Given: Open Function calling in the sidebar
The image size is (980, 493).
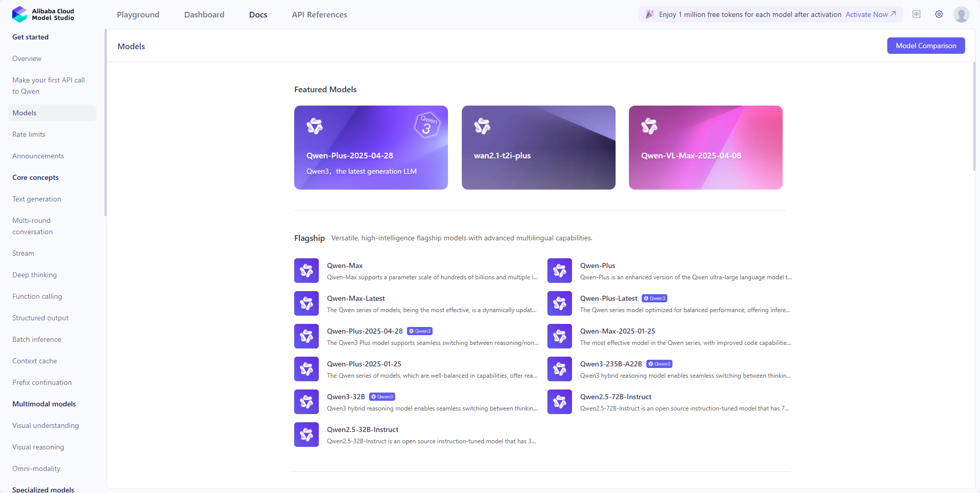Looking at the screenshot, I should coord(52,296).
